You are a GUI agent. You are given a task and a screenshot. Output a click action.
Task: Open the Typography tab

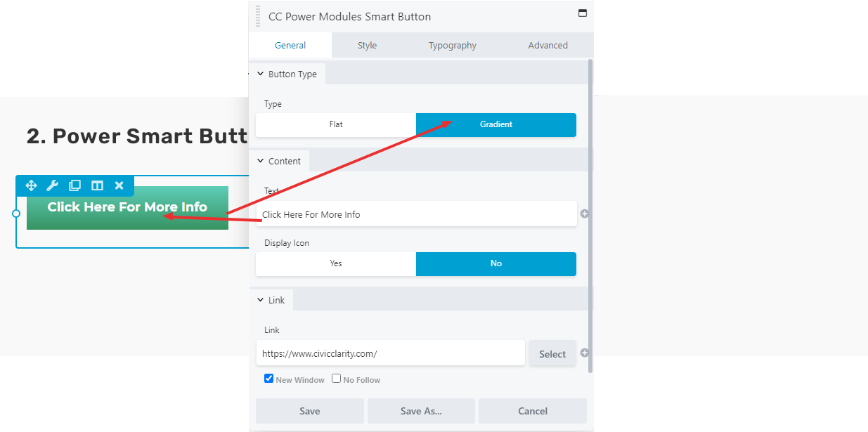[453, 45]
